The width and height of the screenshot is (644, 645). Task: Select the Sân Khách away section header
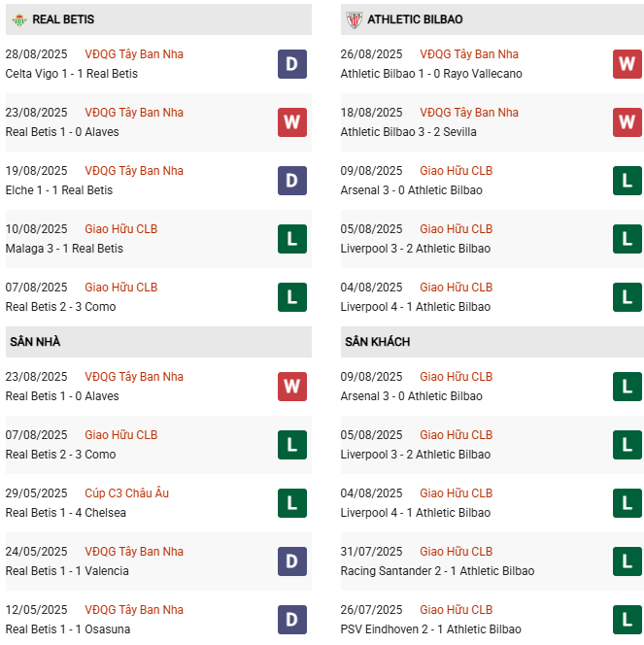click(377, 342)
